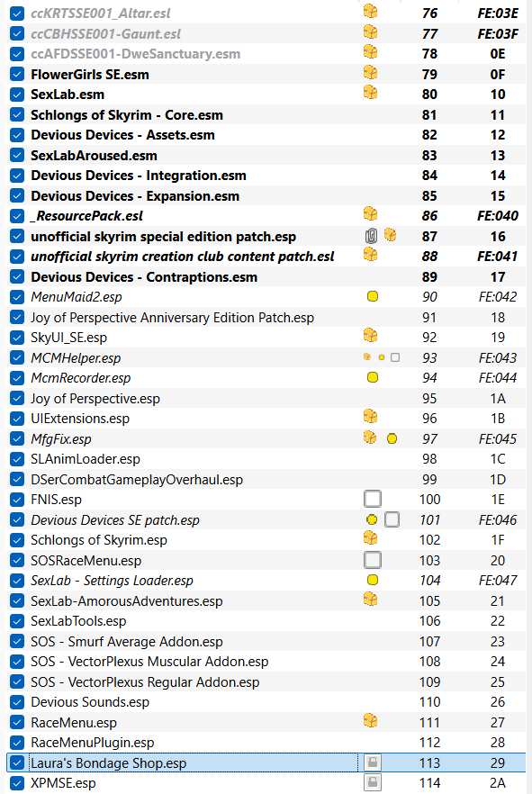Click priority 99 on DSerCombatGameplayOverhaul.esp row
532x794 pixels.
click(x=429, y=480)
